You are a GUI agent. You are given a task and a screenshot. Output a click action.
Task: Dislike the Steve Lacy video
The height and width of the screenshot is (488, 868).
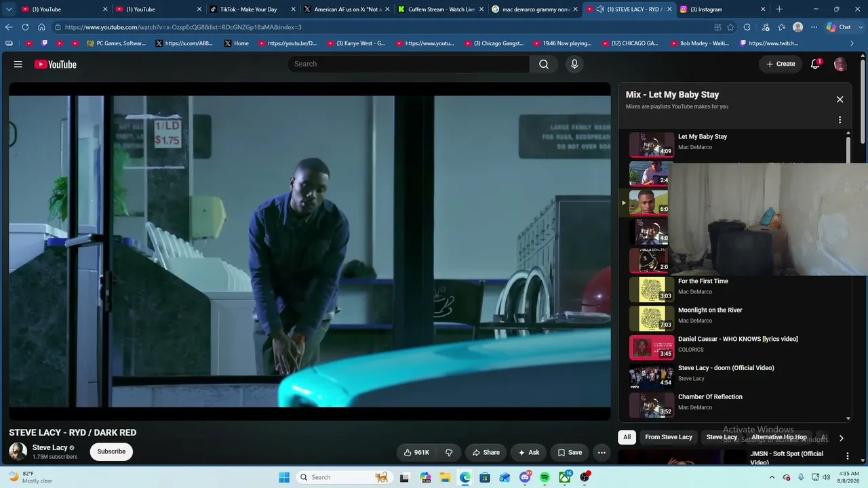pyautogui.click(x=449, y=453)
